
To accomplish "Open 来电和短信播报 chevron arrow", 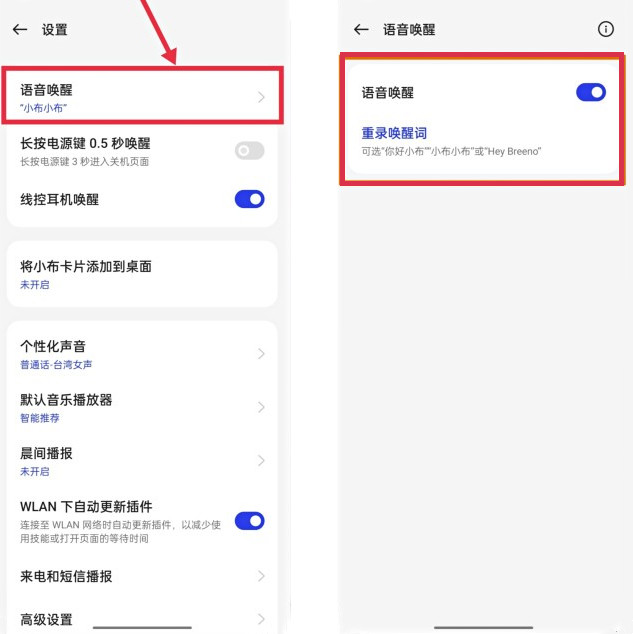I will [261, 576].
